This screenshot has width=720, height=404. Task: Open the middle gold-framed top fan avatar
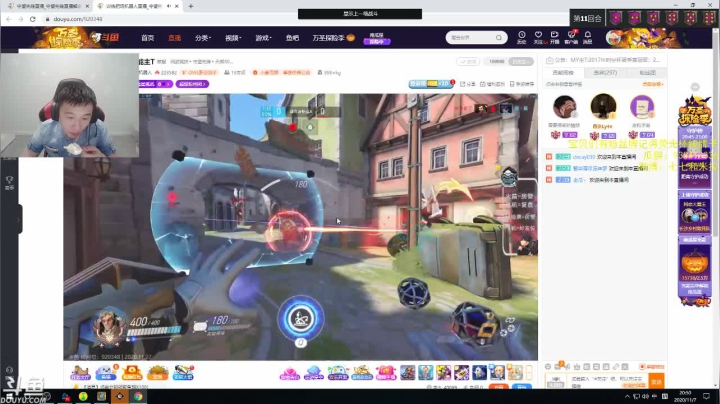pos(603,106)
